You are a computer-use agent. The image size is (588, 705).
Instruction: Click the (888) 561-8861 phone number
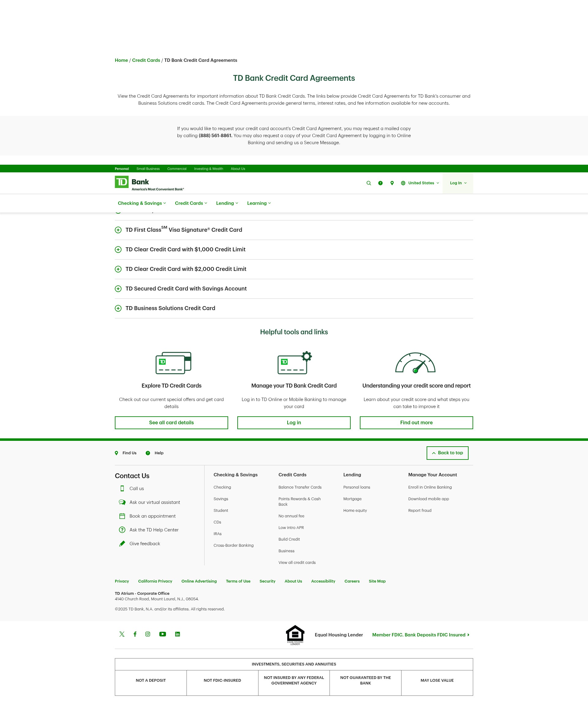tap(215, 136)
